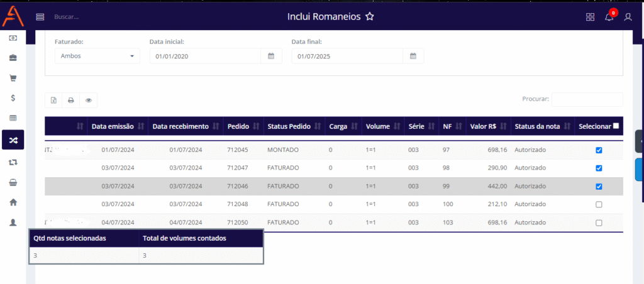Viewport: 644px width, 284px height.
Task: Click the print icon above the table
Action: tap(71, 100)
